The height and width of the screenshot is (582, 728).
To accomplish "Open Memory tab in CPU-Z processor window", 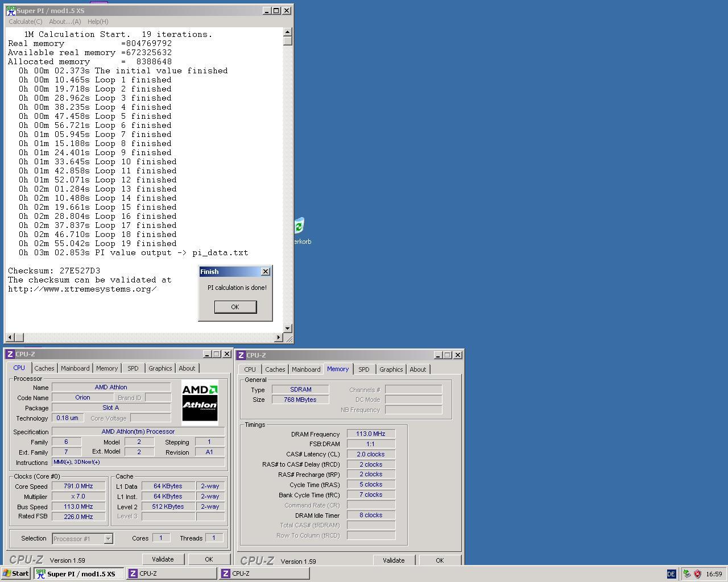I will click(x=107, y=368).
